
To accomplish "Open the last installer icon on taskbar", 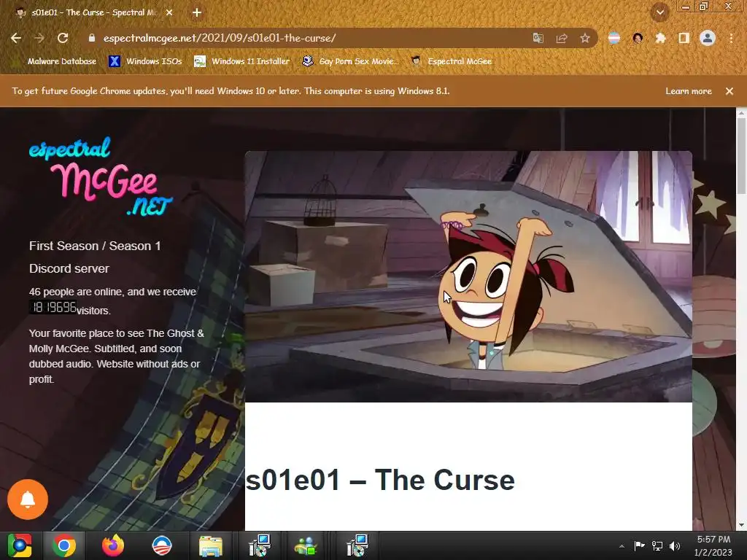I will point(357,545).
